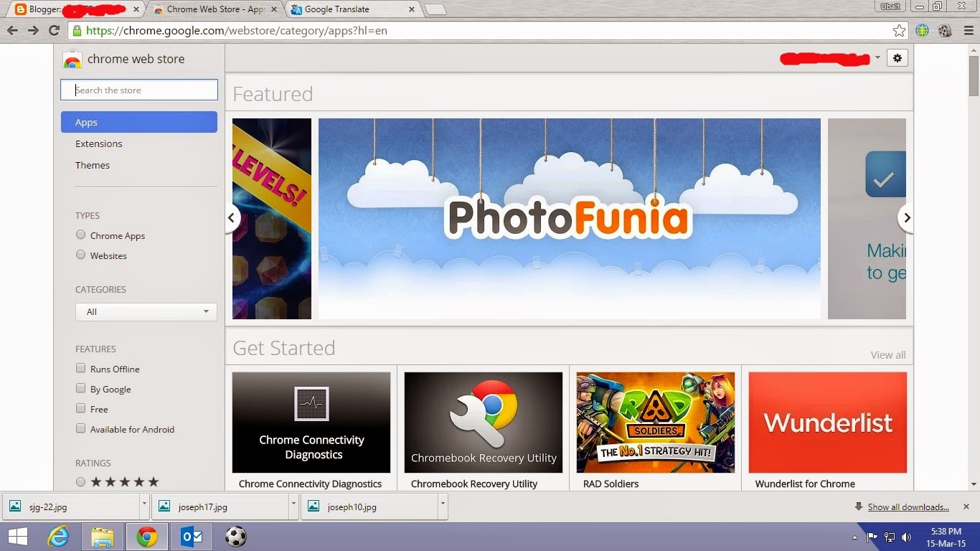Click the Show all downloads link

point(908,507)
